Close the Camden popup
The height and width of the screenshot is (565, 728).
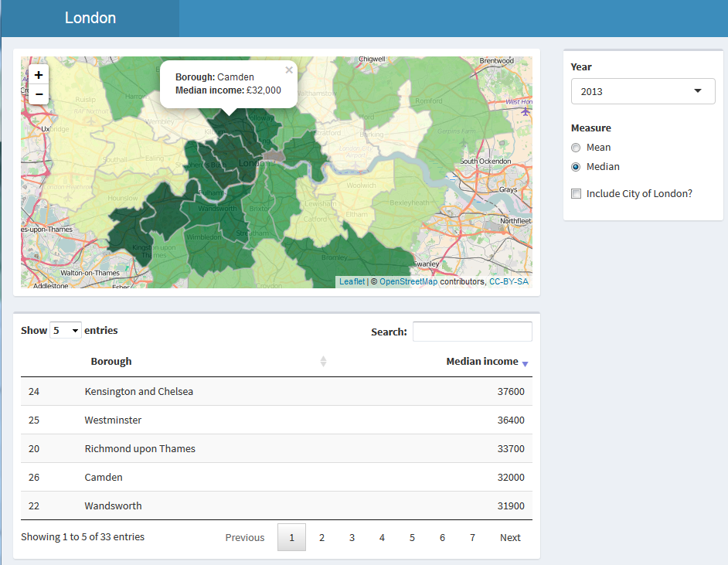coord(289,70)
